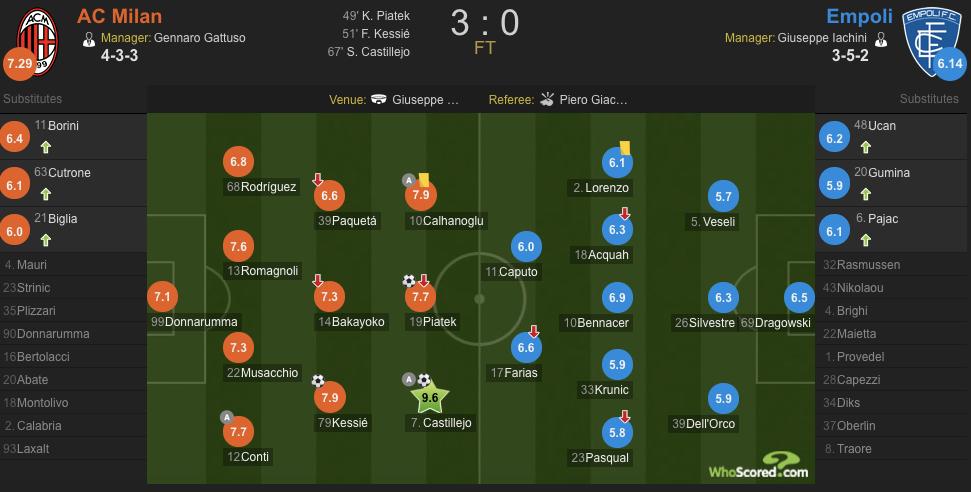
Task: Click the yellow card above Lorenzo
Action: 625,146
